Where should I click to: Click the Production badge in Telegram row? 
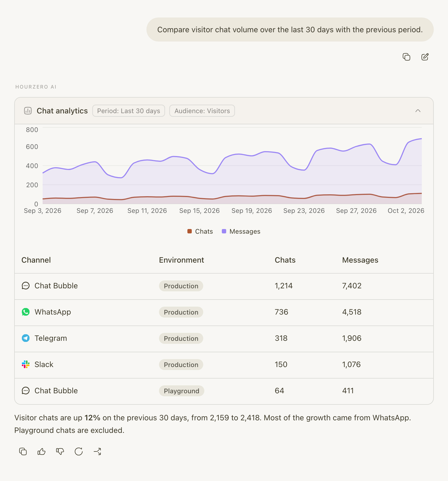(181, 338)
